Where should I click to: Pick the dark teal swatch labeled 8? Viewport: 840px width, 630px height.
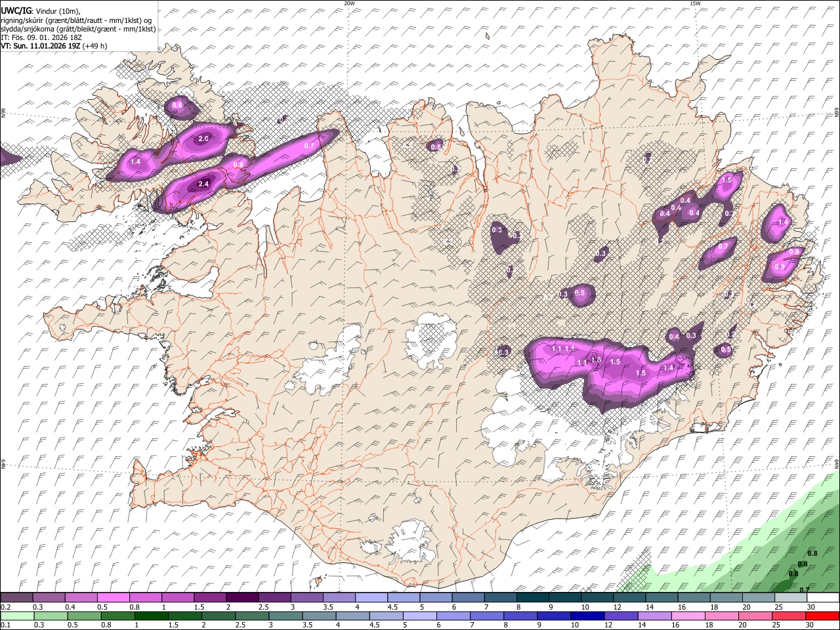[x=532, y=598]
